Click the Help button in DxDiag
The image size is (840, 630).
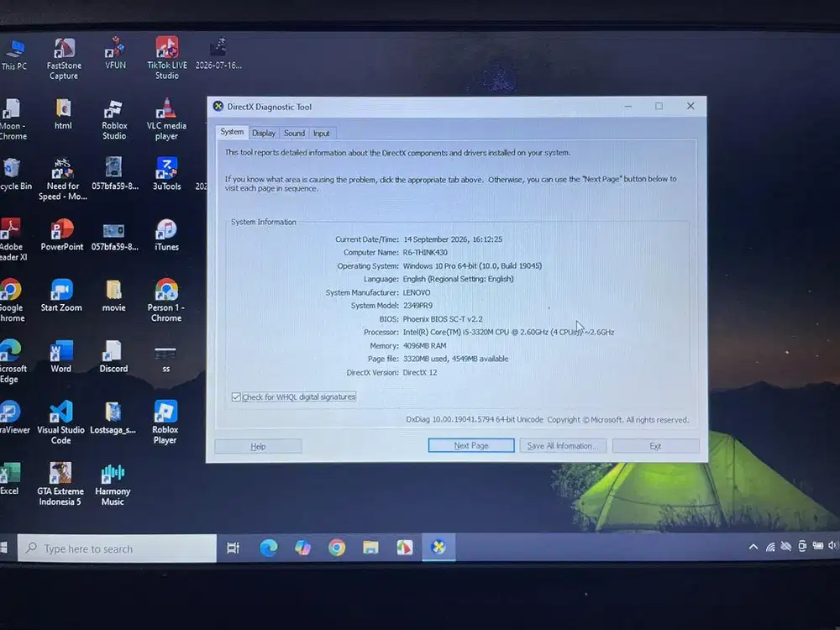(258, 446)
